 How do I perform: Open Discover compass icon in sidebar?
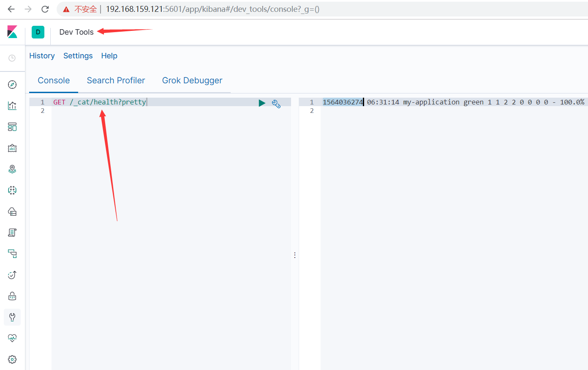click(x=12, y=85)
